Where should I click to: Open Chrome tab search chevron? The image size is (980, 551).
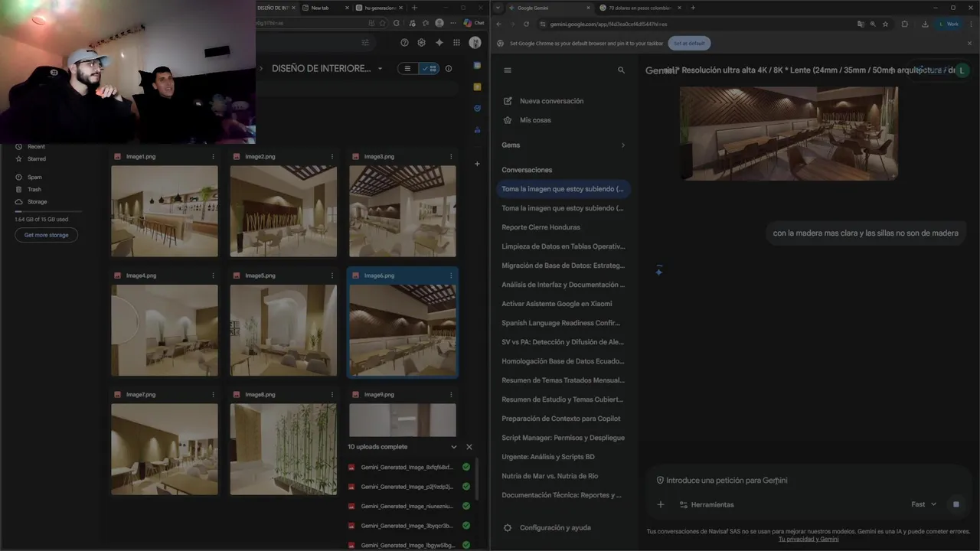(x=498, y=8)
